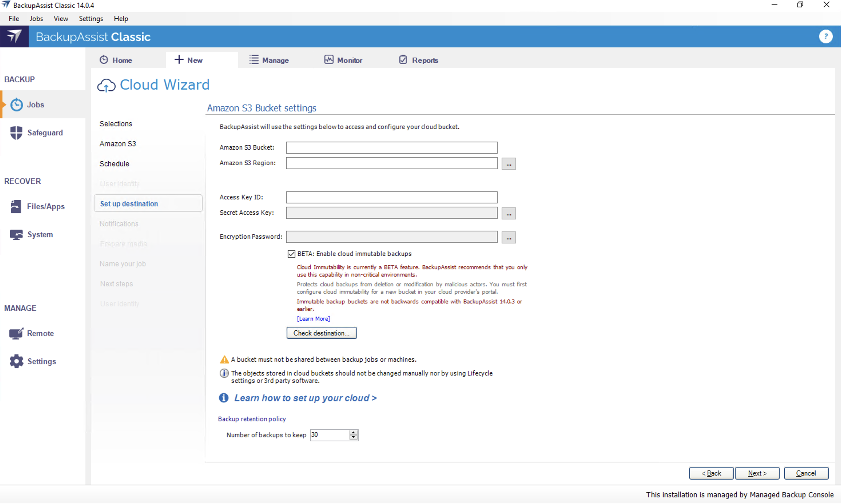Click the Cancel button
841x504 pixels.
pyautogui.click(x=806, y=473)
